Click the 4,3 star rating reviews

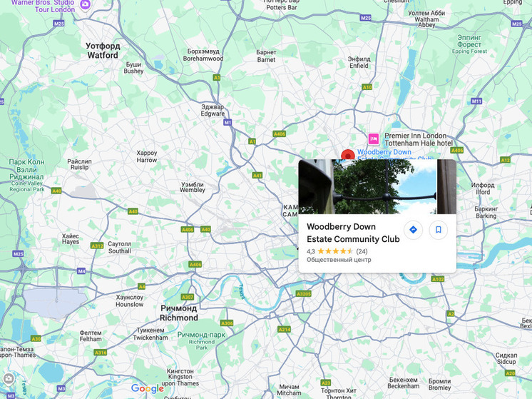[337, 251]
